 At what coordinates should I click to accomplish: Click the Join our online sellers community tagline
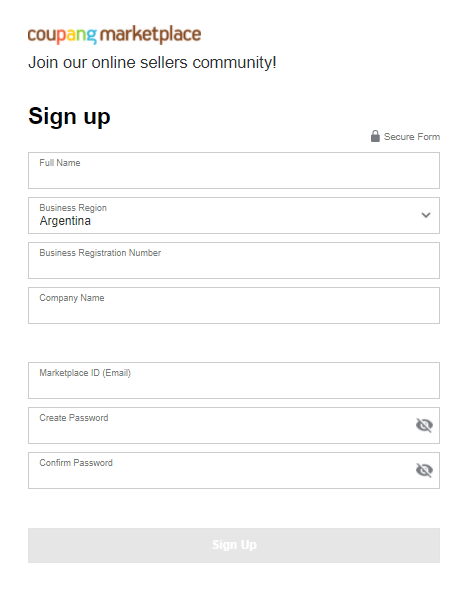click(152, 63)
